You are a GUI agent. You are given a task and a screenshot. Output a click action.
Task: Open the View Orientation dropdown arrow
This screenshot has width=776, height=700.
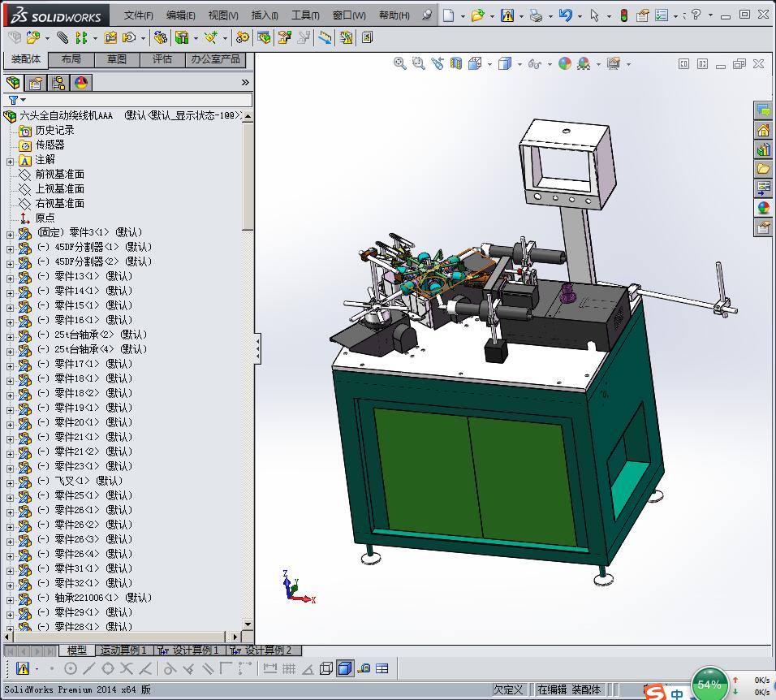(x=489, y=63)
